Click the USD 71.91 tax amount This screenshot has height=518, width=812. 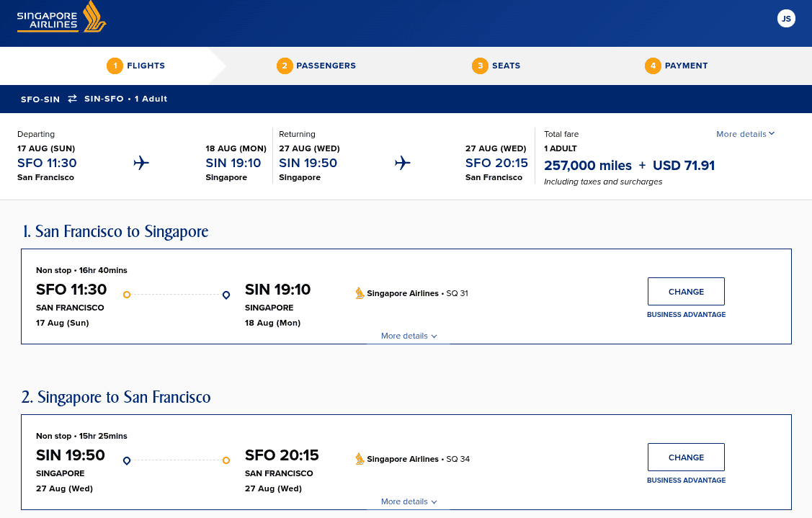[x=684, y=165]
